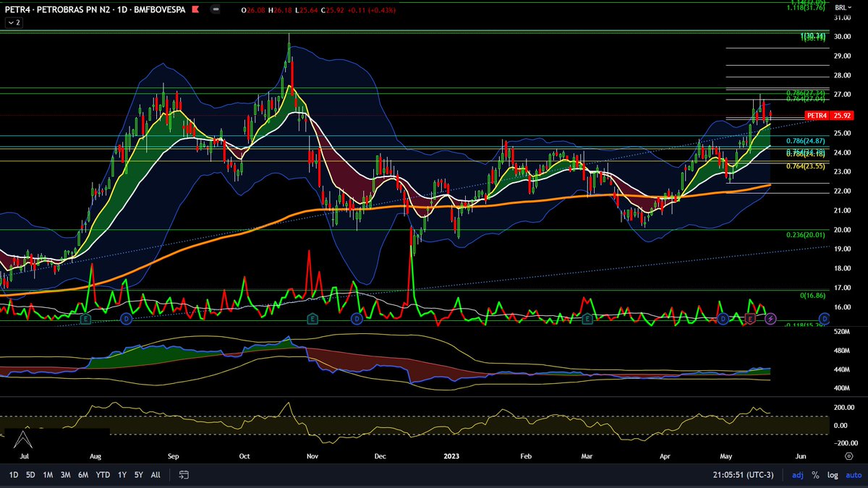Select the 5D time range

(30, 475)
